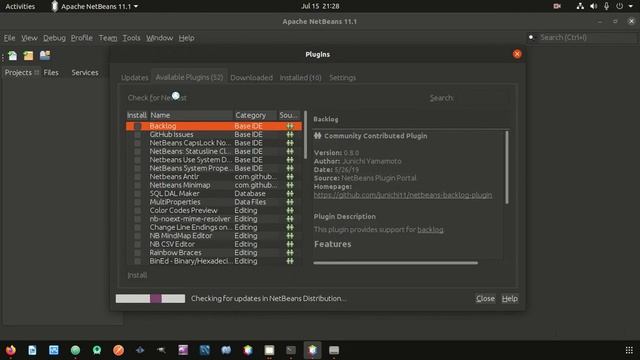This screenshot has width=640, height=360.
Task: Click the description pane horizontal scrollbar
Action: click(x=396, y=263)
